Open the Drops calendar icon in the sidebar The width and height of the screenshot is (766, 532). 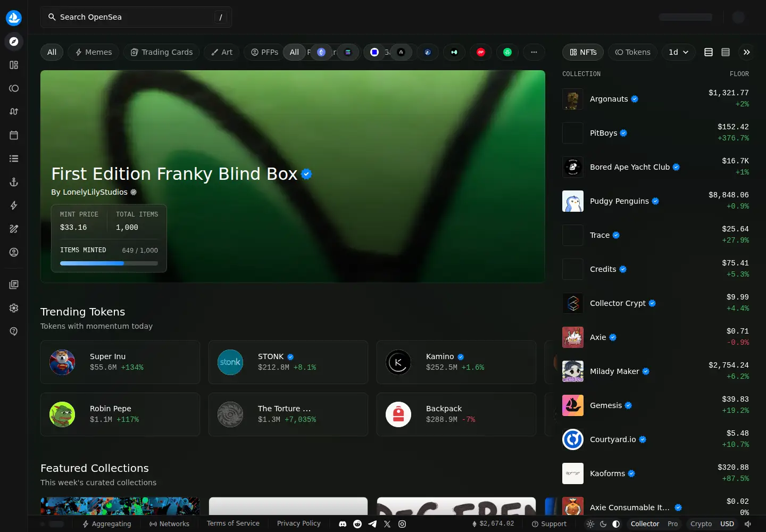point(14,135)
